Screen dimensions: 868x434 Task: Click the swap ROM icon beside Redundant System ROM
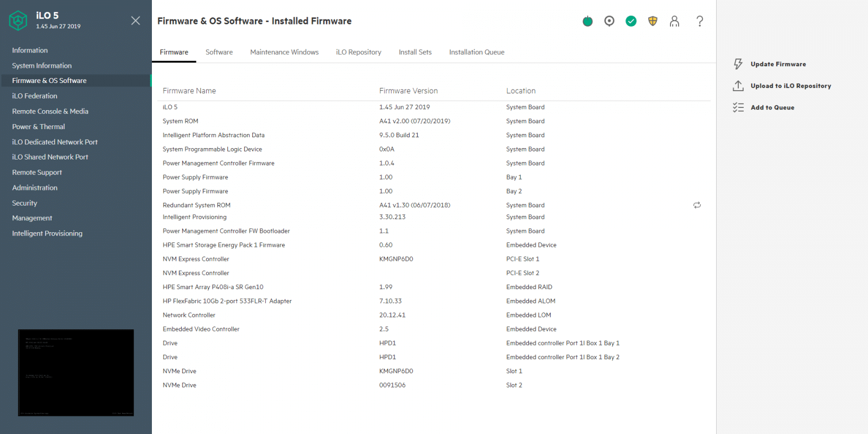point(697,205)
